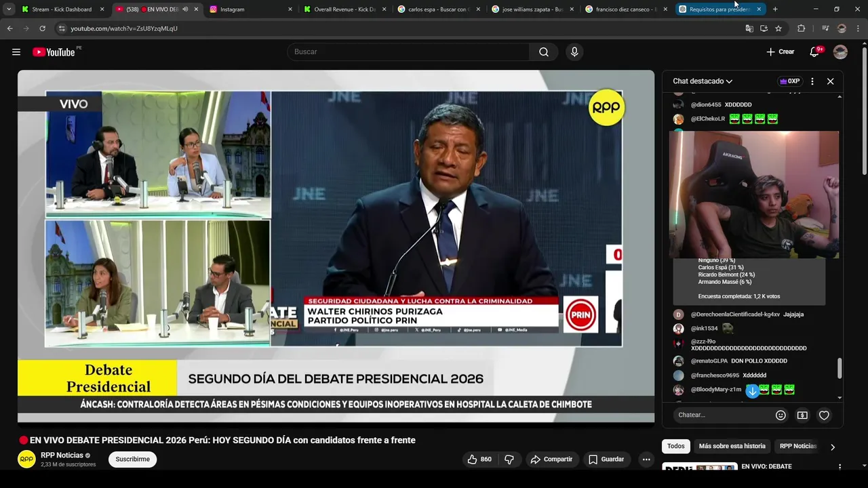Screen dimensions: 868x488
Task: Select the Todos filter chip
Action: pos(675,446)
